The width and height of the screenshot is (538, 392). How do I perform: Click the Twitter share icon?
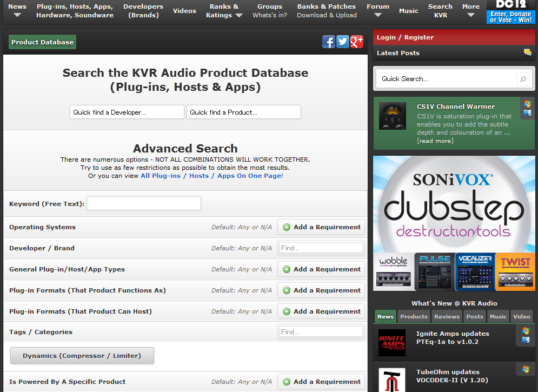(x=342, y=42)
